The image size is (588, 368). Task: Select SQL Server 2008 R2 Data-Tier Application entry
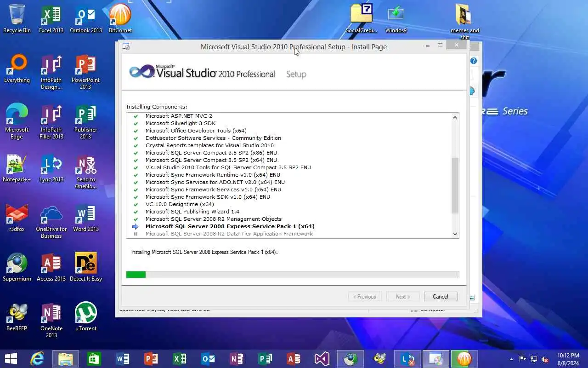click(x=229, y=234)
